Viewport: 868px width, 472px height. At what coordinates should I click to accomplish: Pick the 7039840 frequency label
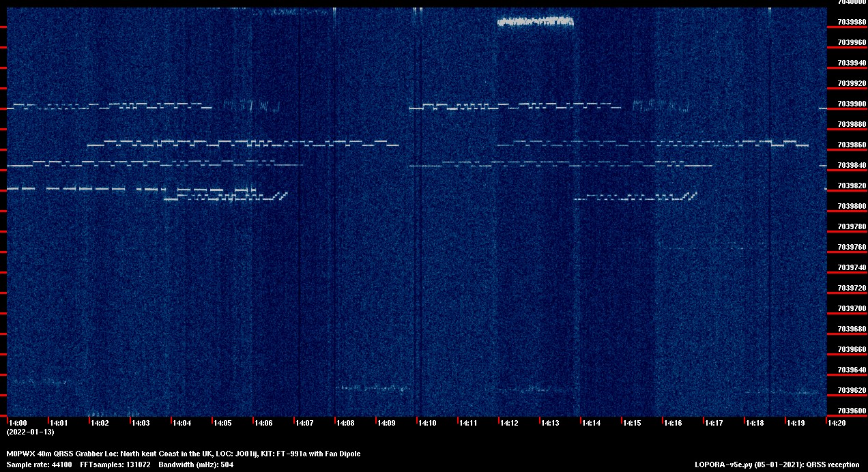point(852,165)
